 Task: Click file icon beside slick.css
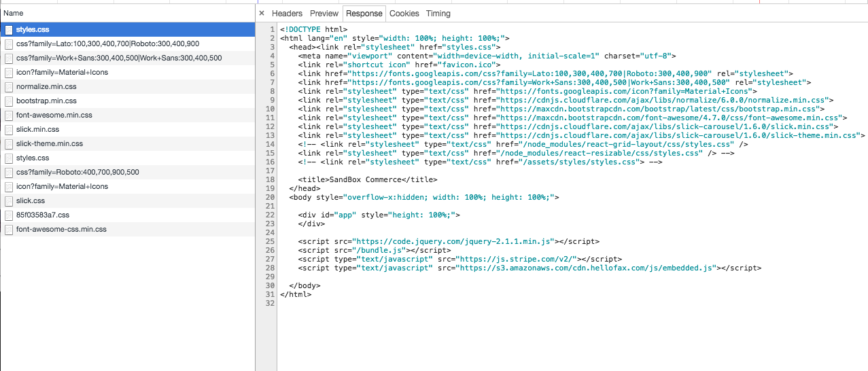(9, 201)
